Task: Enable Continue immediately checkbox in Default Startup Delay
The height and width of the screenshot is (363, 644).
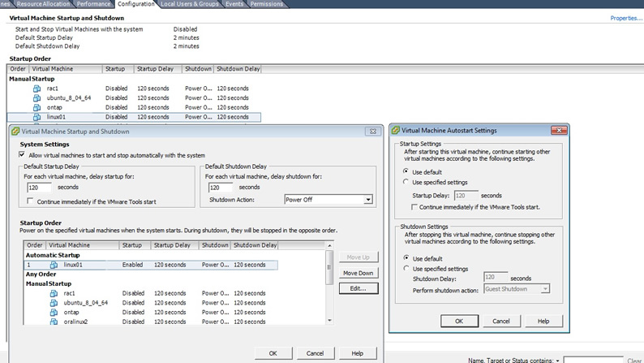Action: tap(31, 201)
